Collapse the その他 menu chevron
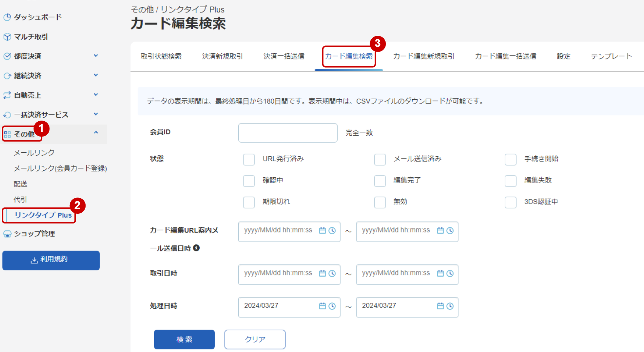This screenshot has height=352, width=644. click(96, 132)
